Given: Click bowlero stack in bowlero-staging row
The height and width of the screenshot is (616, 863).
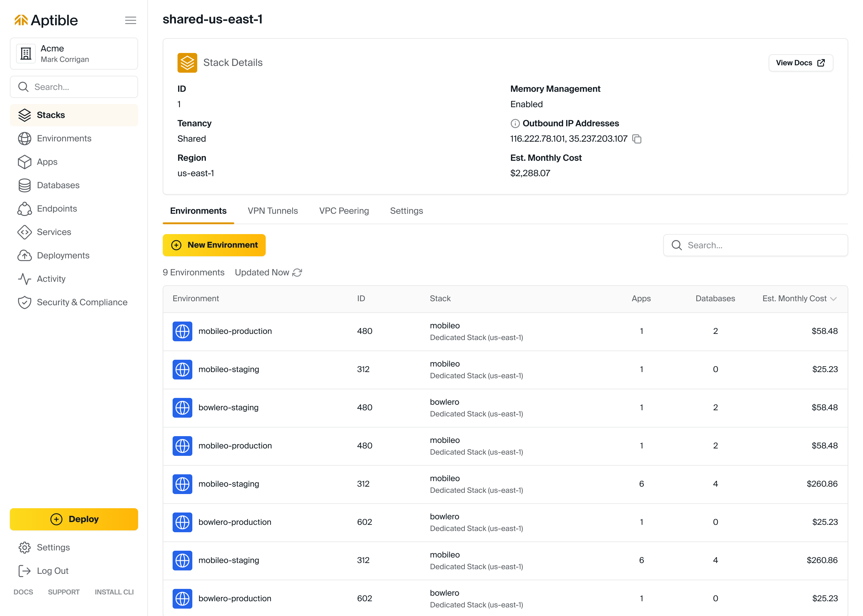Looking at the screenshot, I should click(x=444, y=402).
